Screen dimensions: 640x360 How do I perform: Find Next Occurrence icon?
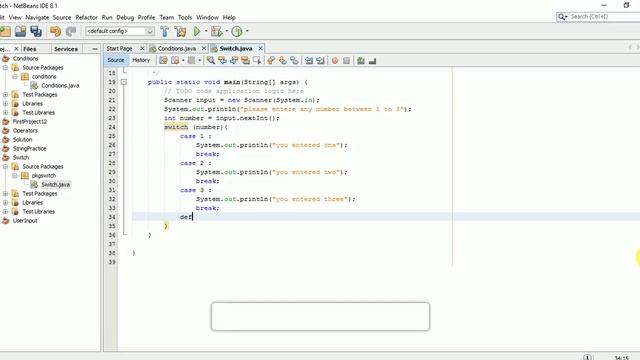pos(234,61)
